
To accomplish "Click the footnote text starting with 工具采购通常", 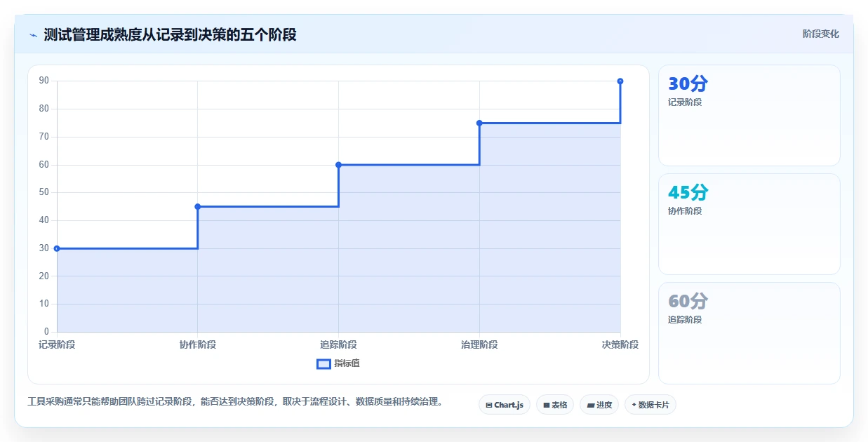I will point(235,402).
